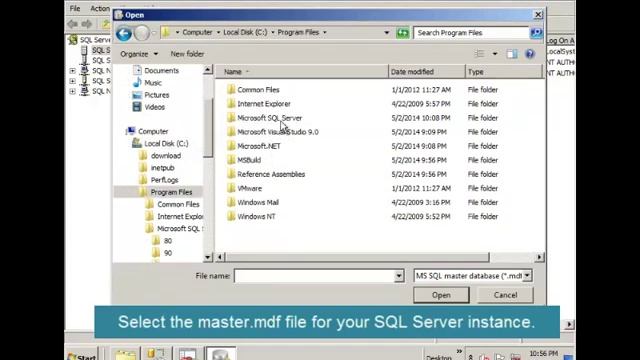The width and height of the screenshot is (640, 360).
Task: Select the Windows NT folder
Action: [x=251, y=216]
